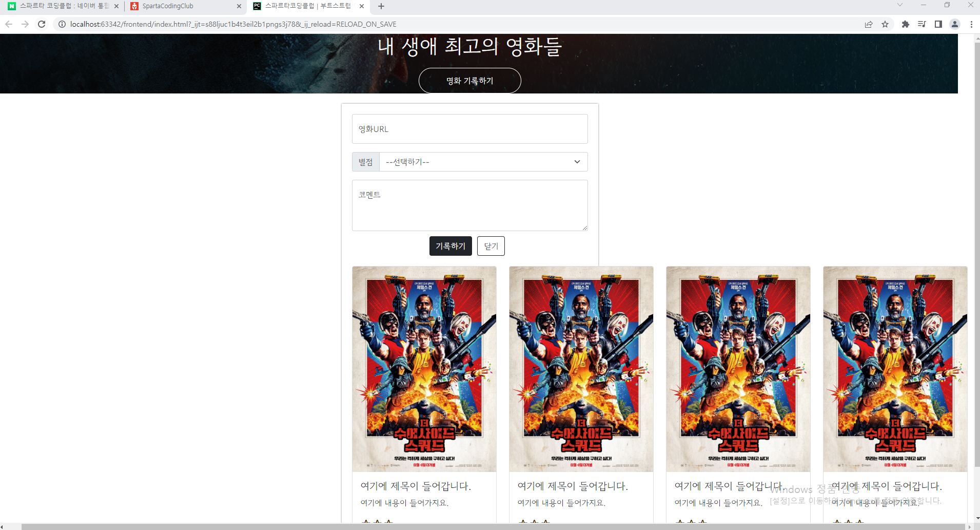Open the first movie poster card
Screen dimensions: 980x530
point(424,369)
